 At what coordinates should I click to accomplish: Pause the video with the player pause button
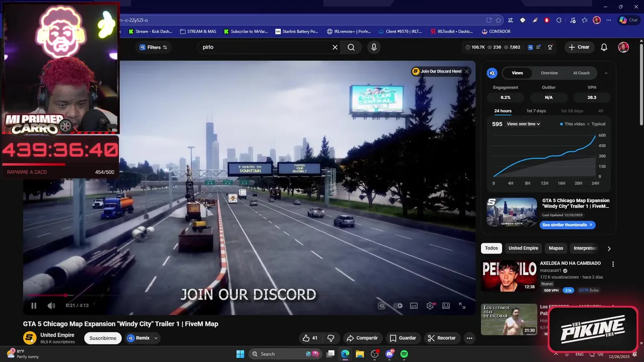point(34,305)
